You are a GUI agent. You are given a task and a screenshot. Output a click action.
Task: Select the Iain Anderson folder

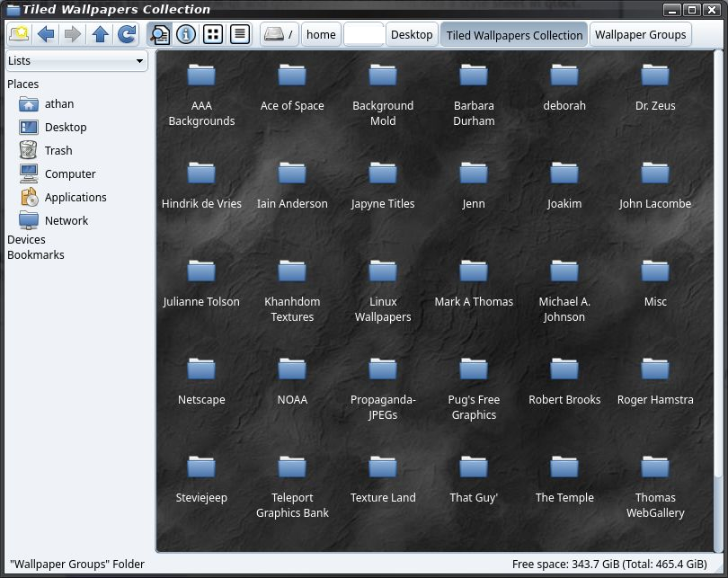[292, 185]
